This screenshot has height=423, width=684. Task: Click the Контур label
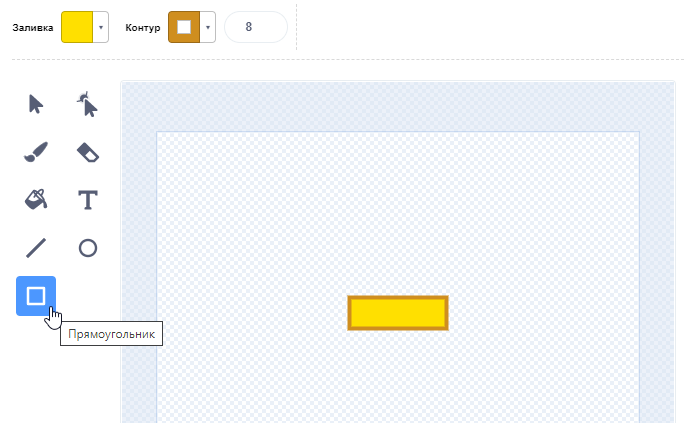coord(143,27)
